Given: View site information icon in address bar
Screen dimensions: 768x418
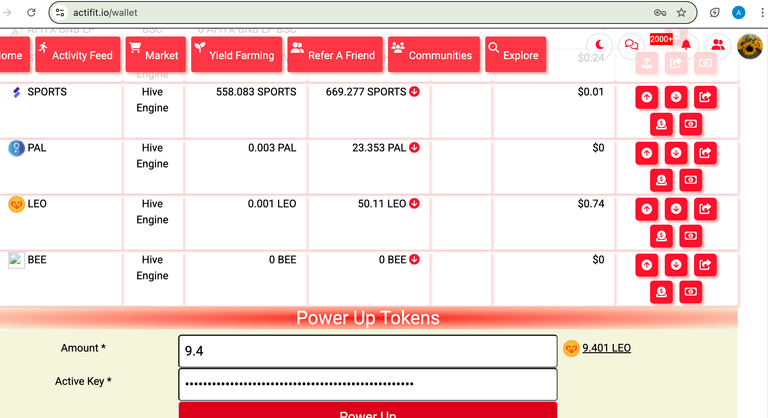Looking at the screenshot, I should click(60, 13).
